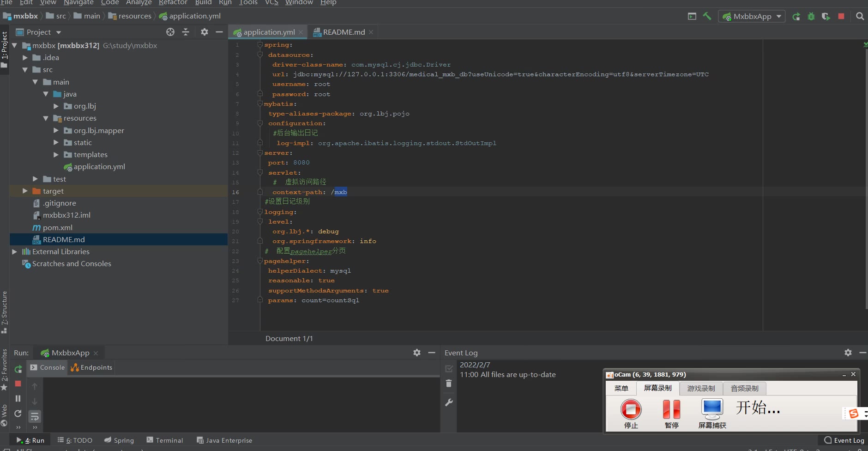Expand the target folder in tree
This screenshot has height=451, width=868.
coord(25,191)
